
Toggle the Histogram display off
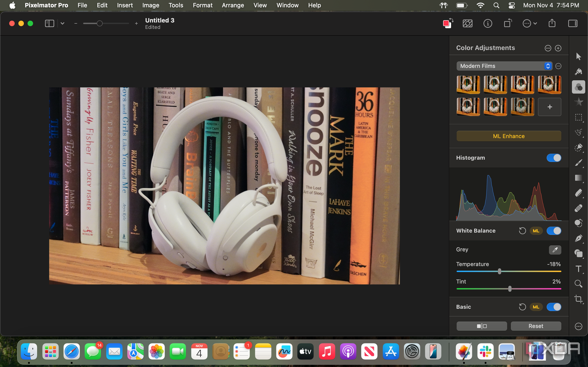[554, 158]
